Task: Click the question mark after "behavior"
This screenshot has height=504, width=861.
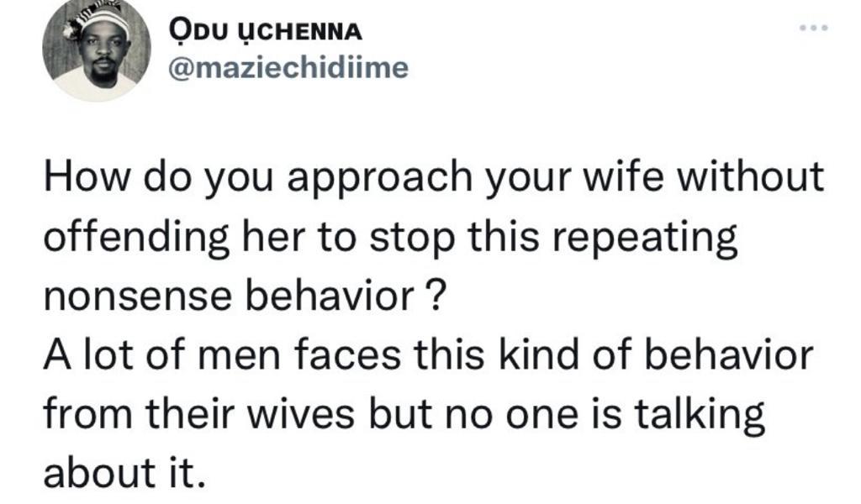Action: point(434,299)
